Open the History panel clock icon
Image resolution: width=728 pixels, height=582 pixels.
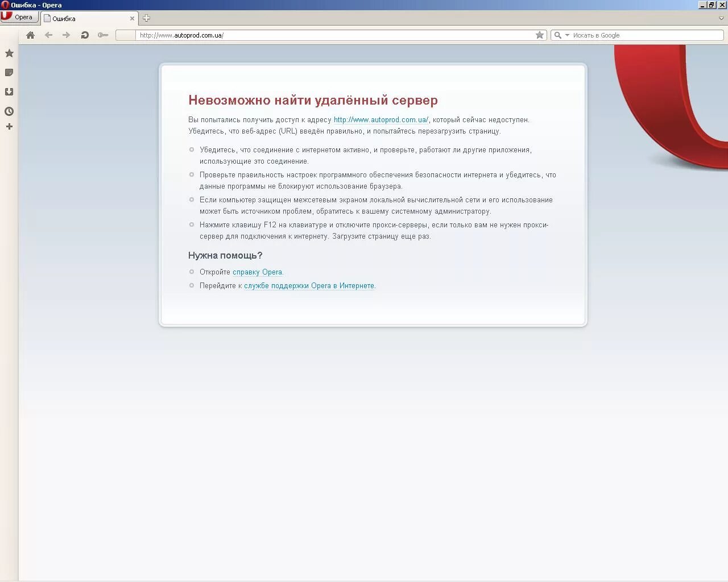pyautogui.click(x=9, y=111)
